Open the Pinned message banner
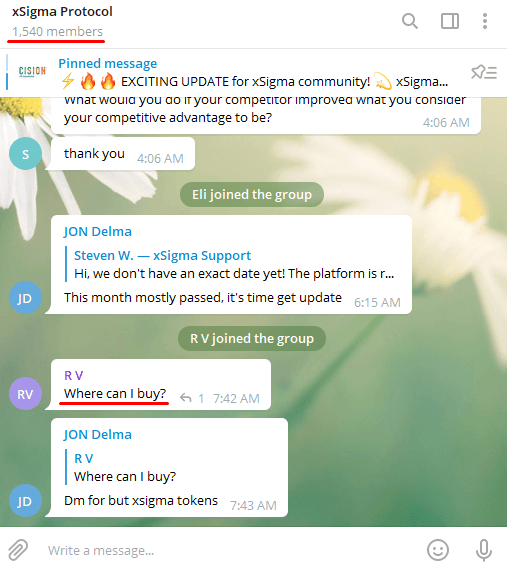Viewport: 507px width, 569px height. coord(253,73)
